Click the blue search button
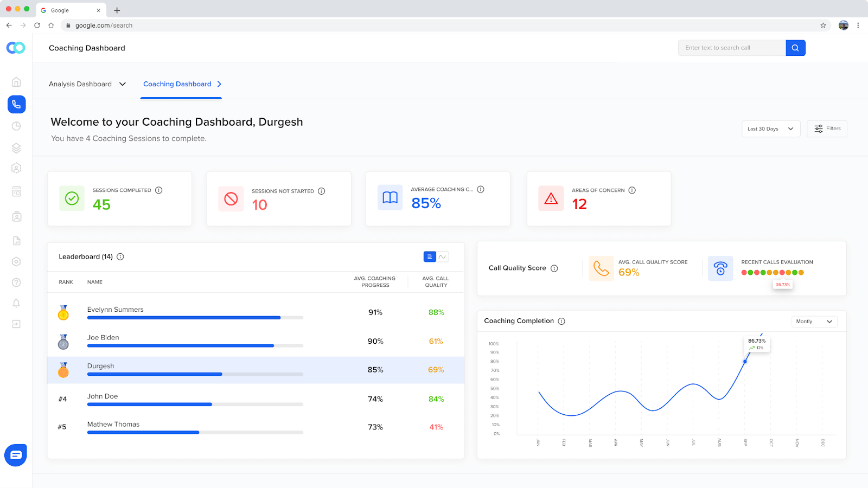Image resolution: width=868 pixels, height=488 pixels. [795, 48]
